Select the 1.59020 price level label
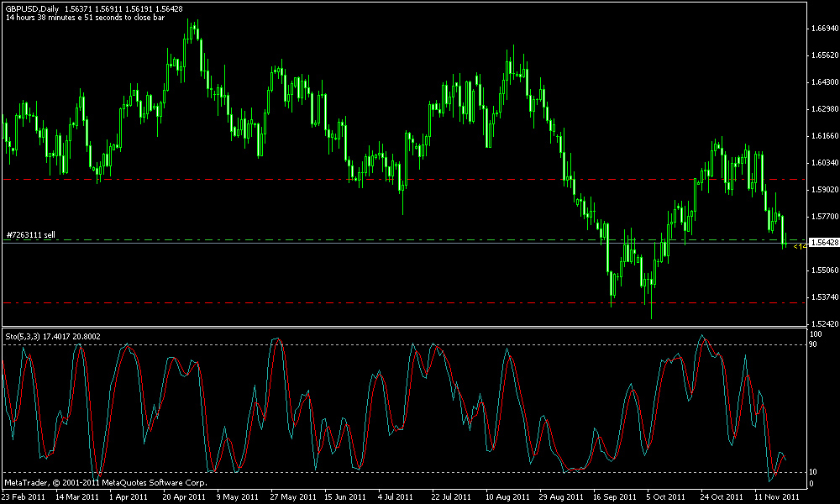 pyautogui.click(x=825, y=190)
